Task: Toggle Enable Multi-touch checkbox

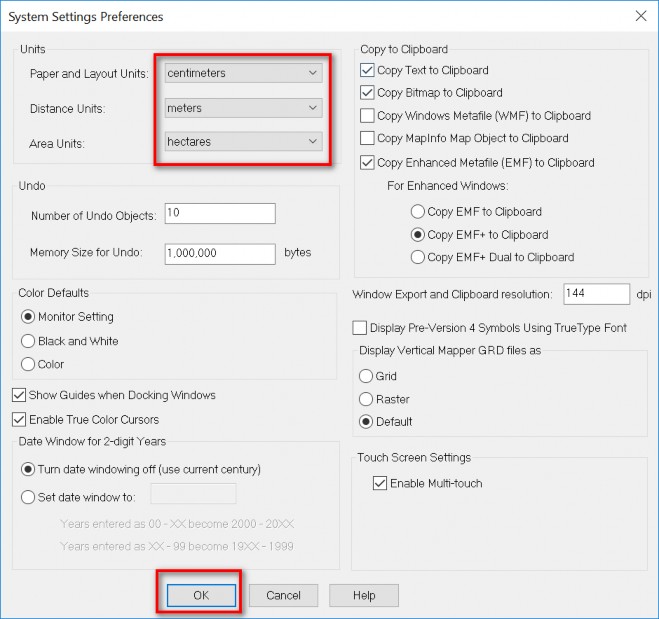Action: coord(379,483)
